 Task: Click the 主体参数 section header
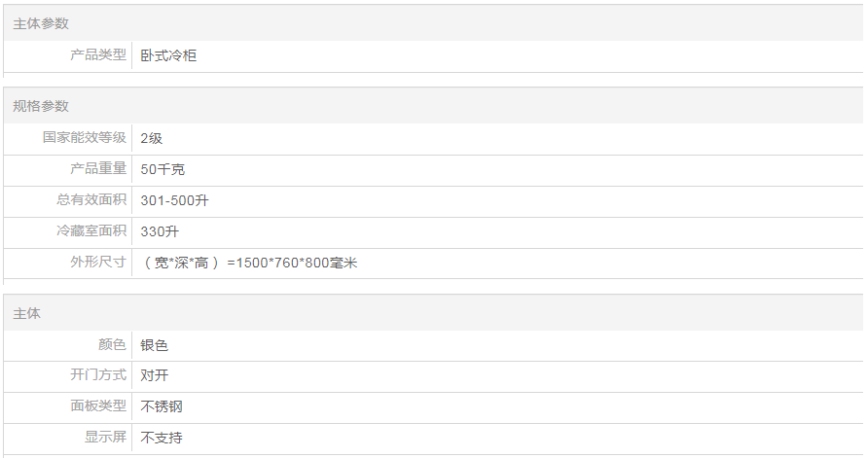(41, 23)
